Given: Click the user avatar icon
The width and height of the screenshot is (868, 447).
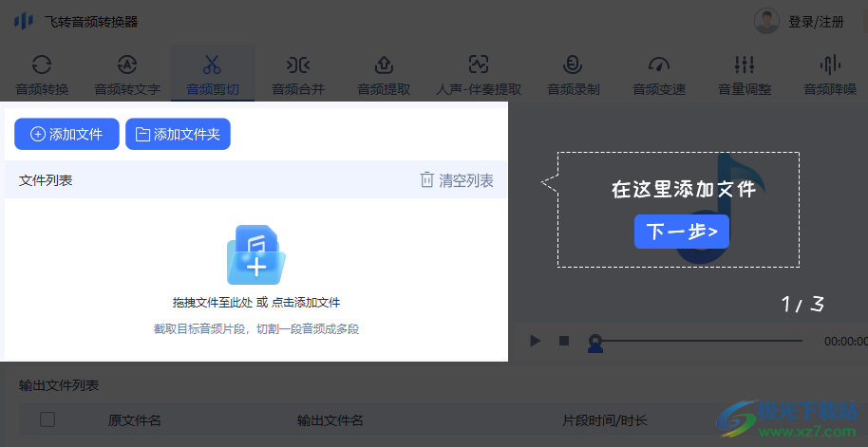Looking at the screenshot, I should (766, 22).
